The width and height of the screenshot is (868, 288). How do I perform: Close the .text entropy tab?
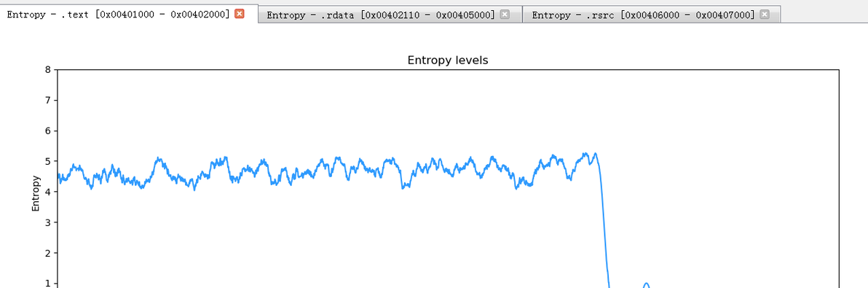click(239, 14)
